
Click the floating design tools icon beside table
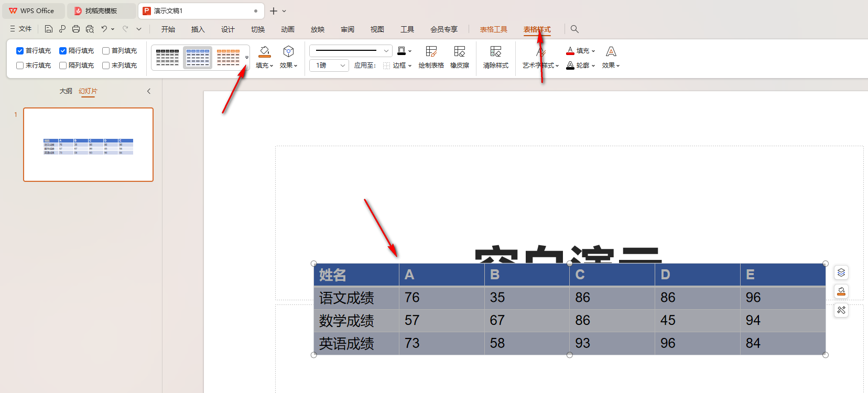tap(841, 310)
